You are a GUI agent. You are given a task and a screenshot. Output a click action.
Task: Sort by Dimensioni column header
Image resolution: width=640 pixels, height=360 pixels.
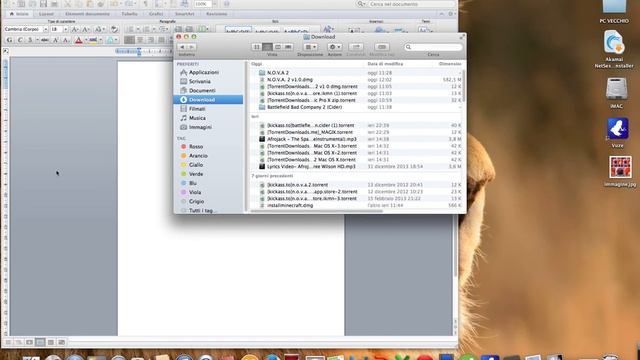tap(450, 64)
